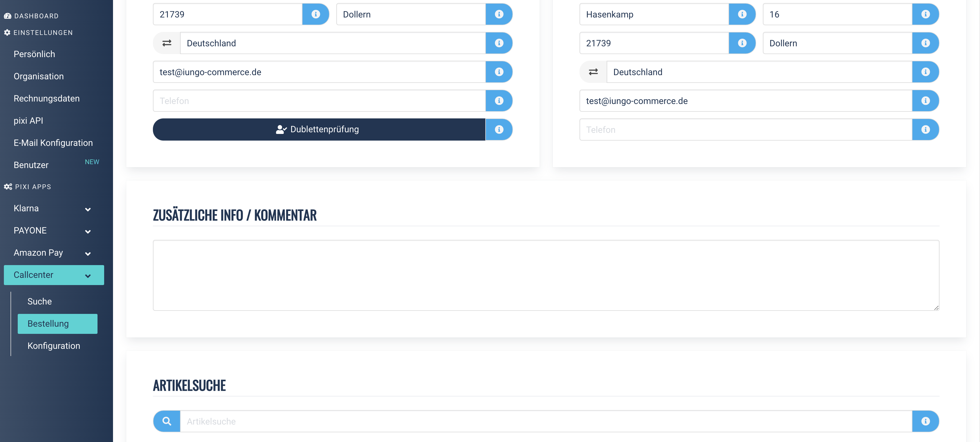The height and width of the screenshot is (442, 980).
Task: Click info icon beside house number 16
Action: [x=925, y=14]
